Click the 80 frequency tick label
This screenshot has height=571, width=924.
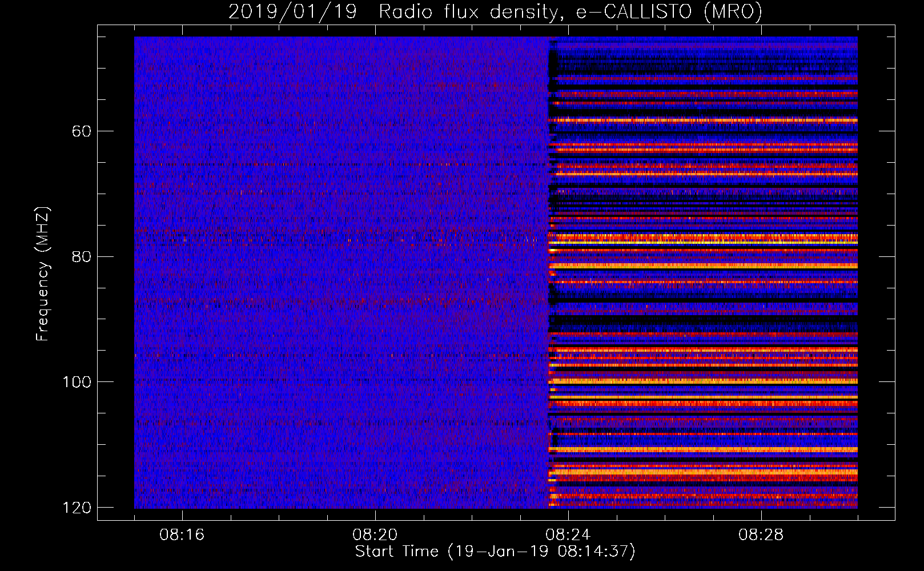point(82,256)
